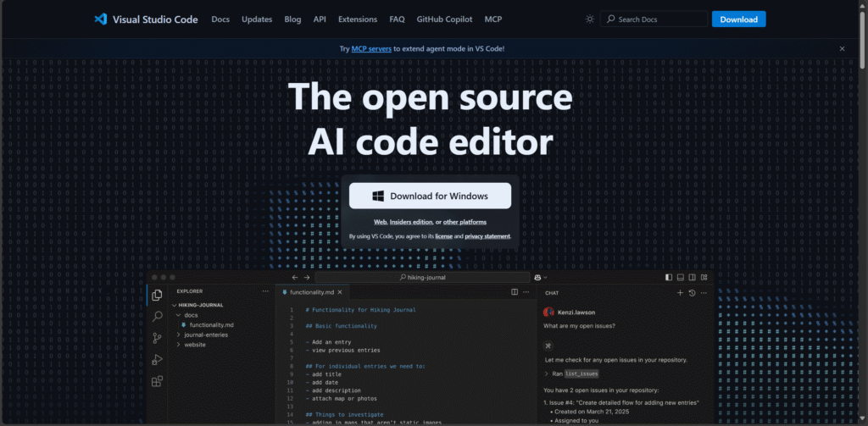This screenshot has width=868, height=426.
Task: Click the Visual Studio Code logo icon
Action: click(x=100, y=19)
